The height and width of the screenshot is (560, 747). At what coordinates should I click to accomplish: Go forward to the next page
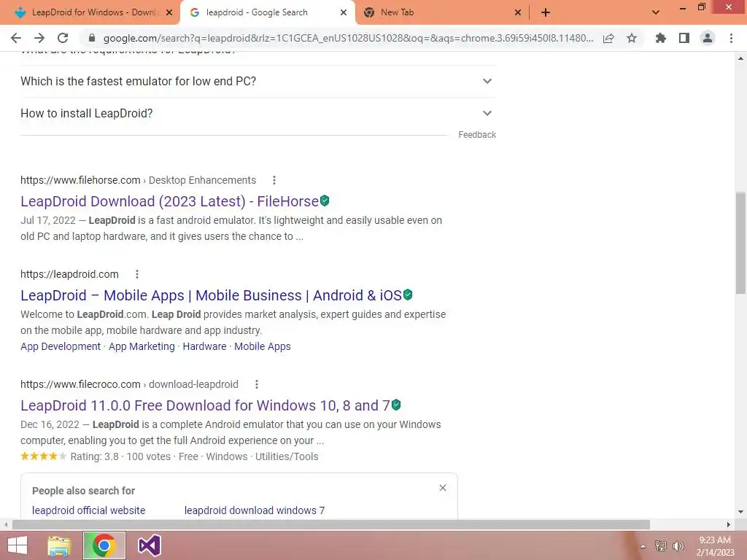39,38
